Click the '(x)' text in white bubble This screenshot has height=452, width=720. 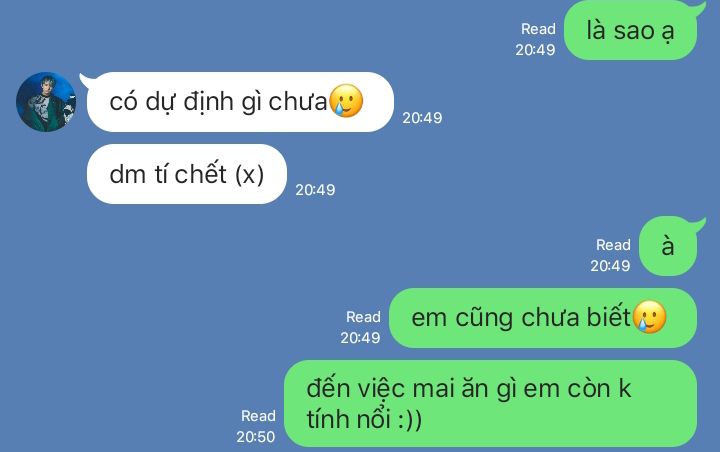pyautogui.click(x=249, y=175)
